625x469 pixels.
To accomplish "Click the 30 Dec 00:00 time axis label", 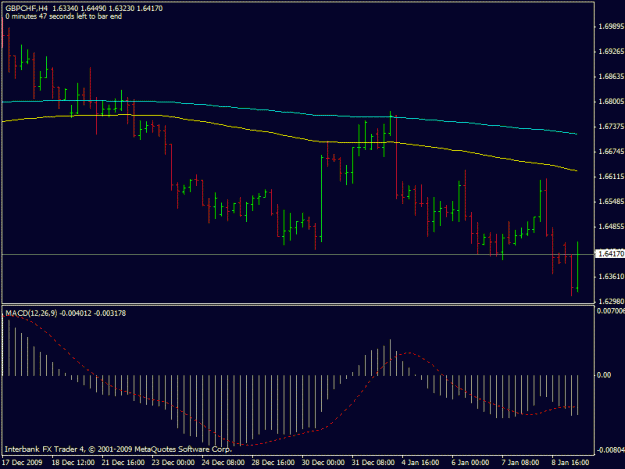I will [323, 463].
